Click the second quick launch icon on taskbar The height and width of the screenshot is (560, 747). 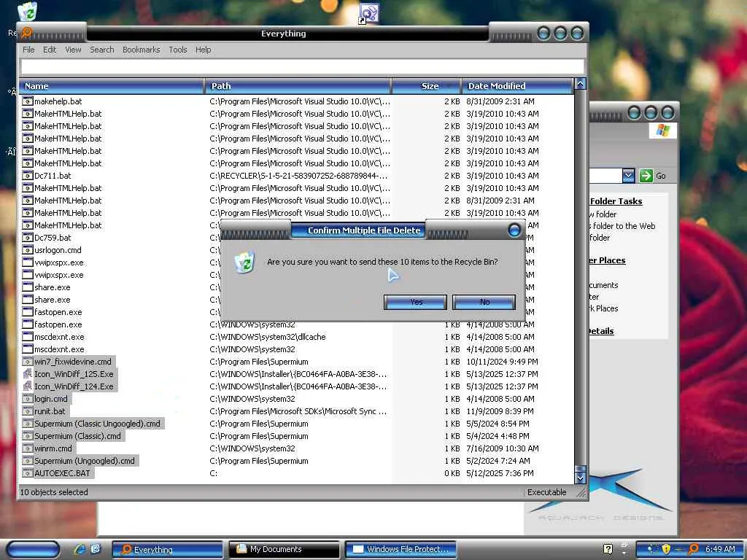click(96, 549)
